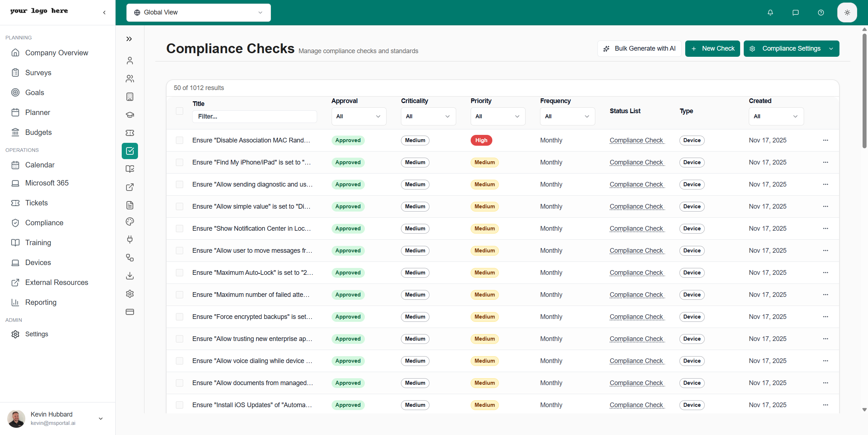
Task: Open the Criticality filter dropdown
Action: 428,116
